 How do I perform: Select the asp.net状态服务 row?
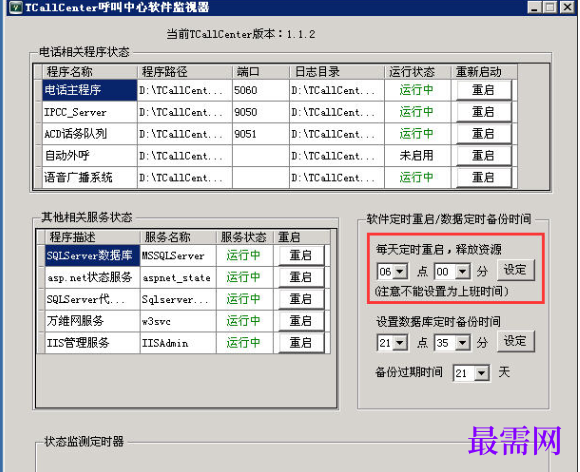(x=92, y=277)
